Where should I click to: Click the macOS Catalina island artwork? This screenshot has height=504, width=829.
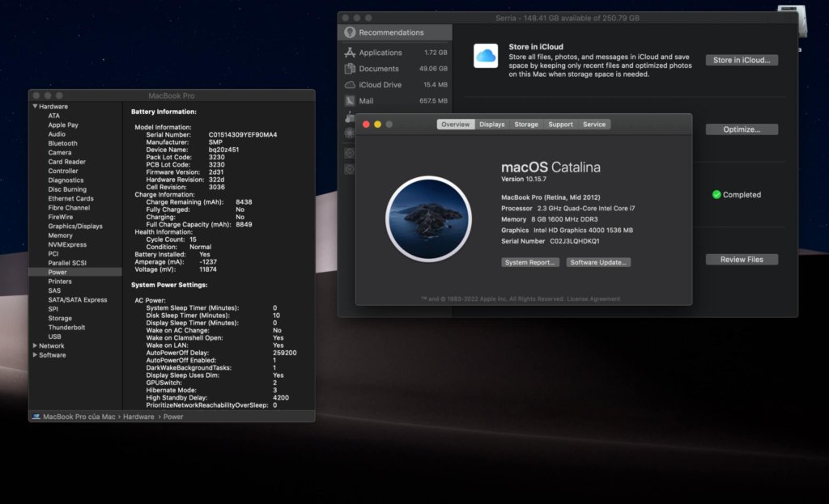click(428, 218)
